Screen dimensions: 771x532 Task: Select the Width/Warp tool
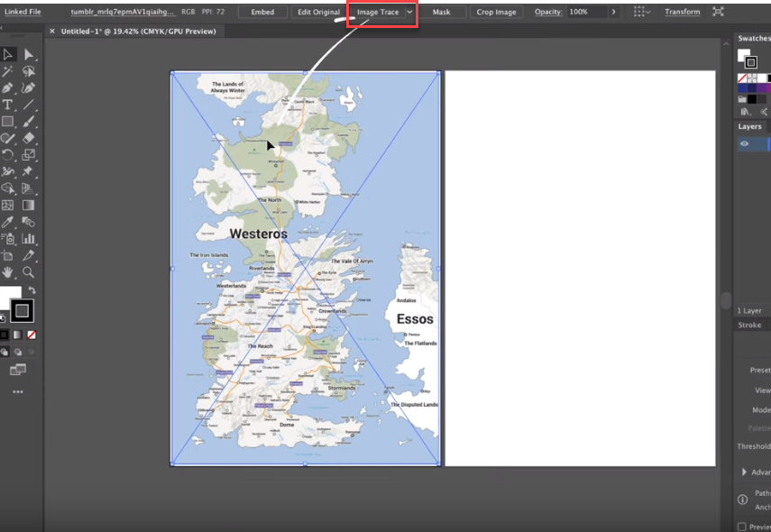pos(7,171)
